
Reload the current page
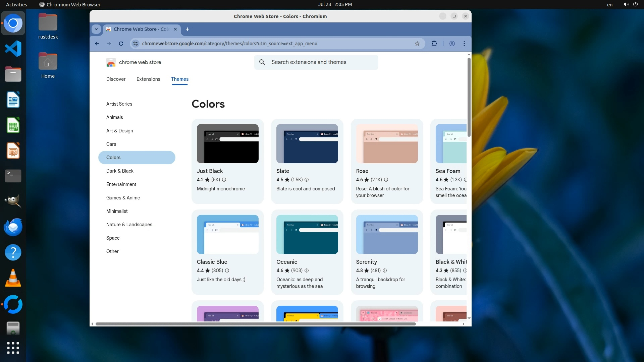coord(121,44)
